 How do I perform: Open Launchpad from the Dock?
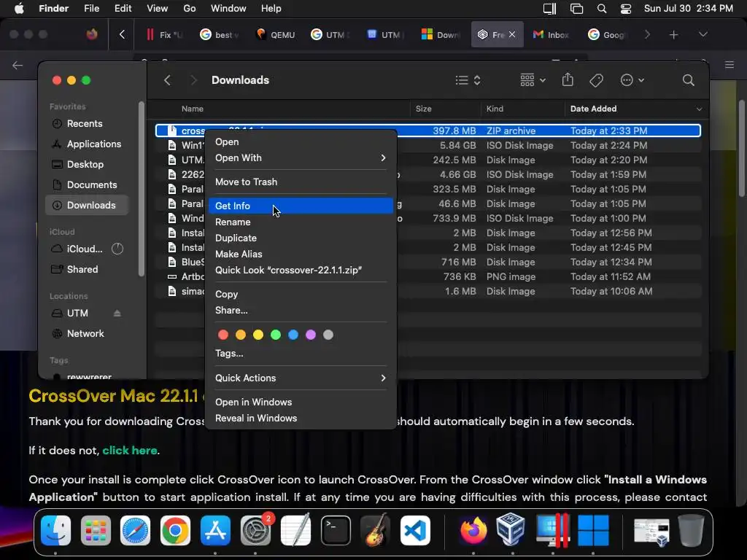tap(96, 530)
